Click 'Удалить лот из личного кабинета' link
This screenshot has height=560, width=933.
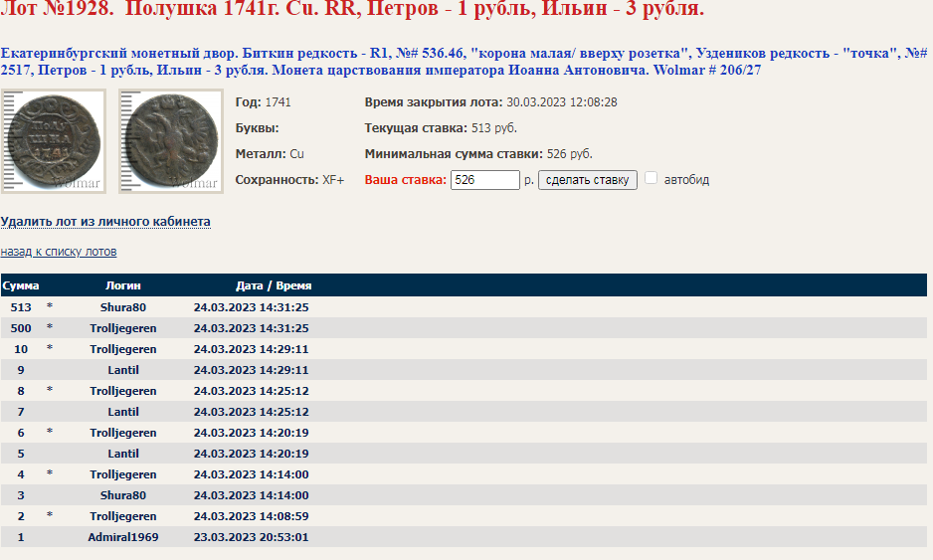(x=105, y=222)
